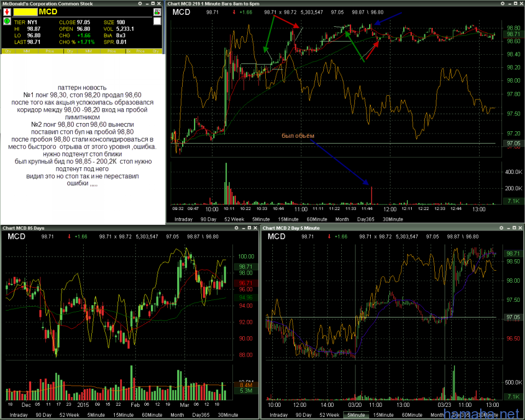Click the CHG value +1.66 in quote panel
Screen dimensions: 525x420
[x=84, y=35]
